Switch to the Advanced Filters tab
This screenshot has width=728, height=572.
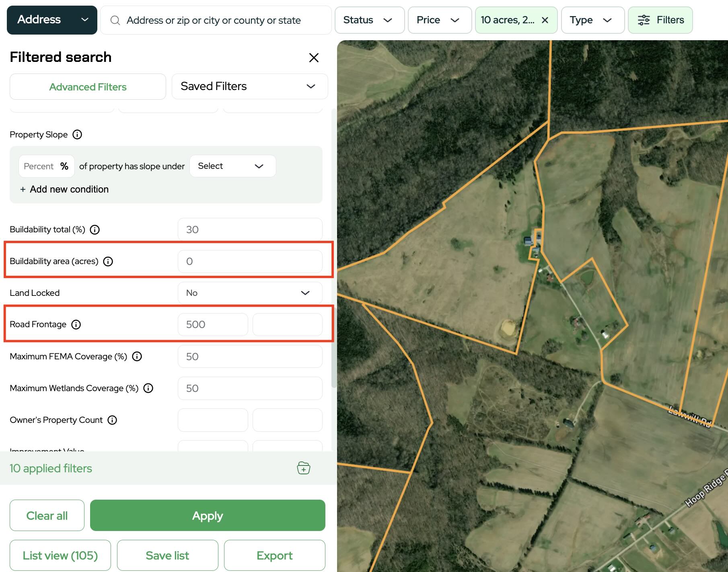pos(88,87)
